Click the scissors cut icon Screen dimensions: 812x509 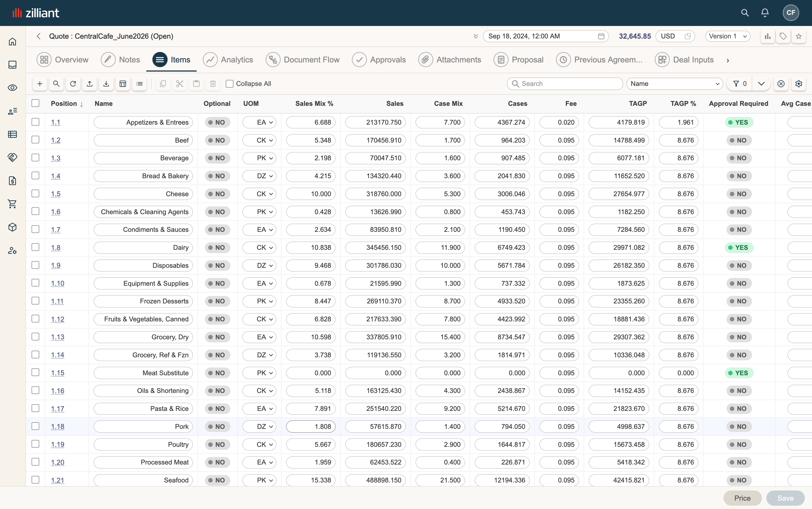point(179,83)
